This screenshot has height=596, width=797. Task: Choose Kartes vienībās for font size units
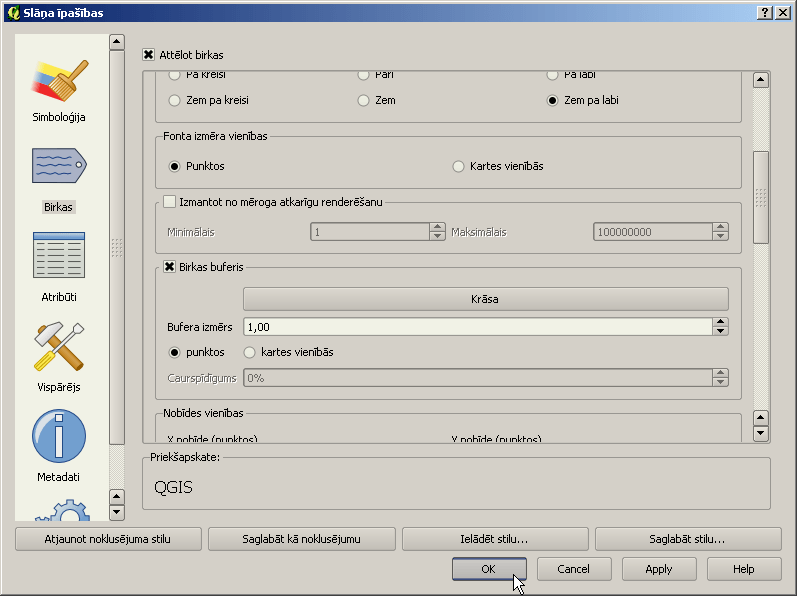pos(458,166)
